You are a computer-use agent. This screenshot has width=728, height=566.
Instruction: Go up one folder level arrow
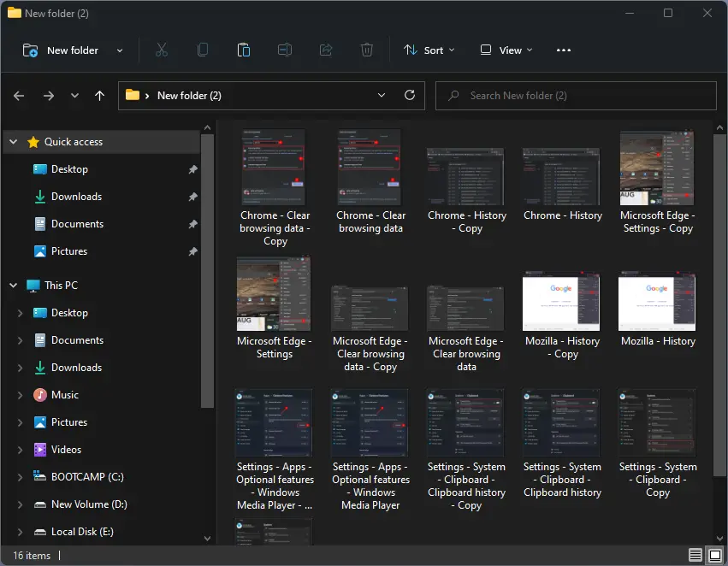pyautogui.click(x=99, y=96)
